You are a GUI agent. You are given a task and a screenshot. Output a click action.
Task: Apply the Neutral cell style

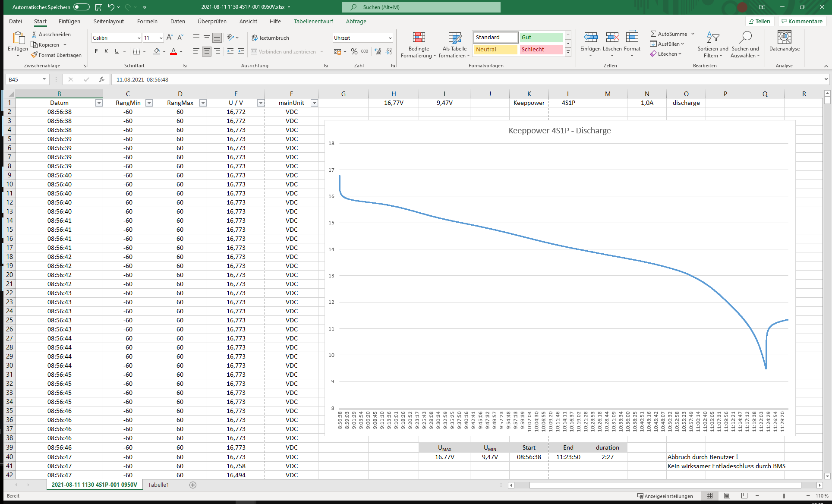click(x=495, y=50)
